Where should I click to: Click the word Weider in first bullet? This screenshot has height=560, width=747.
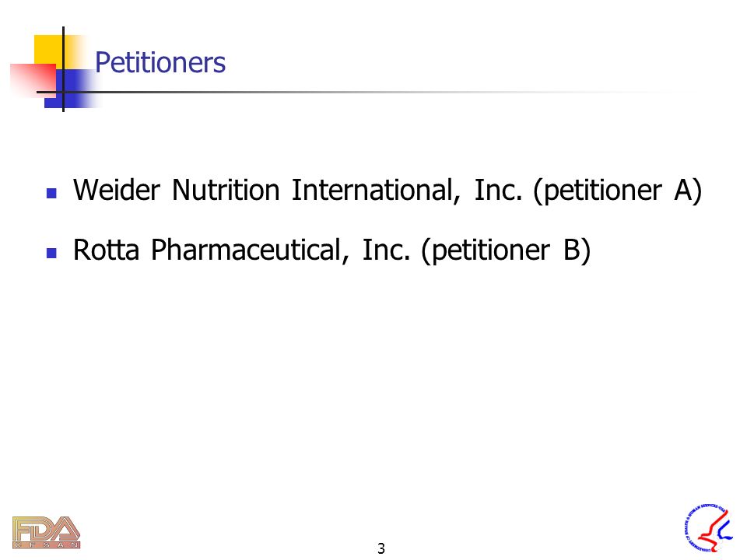point(117,190)
